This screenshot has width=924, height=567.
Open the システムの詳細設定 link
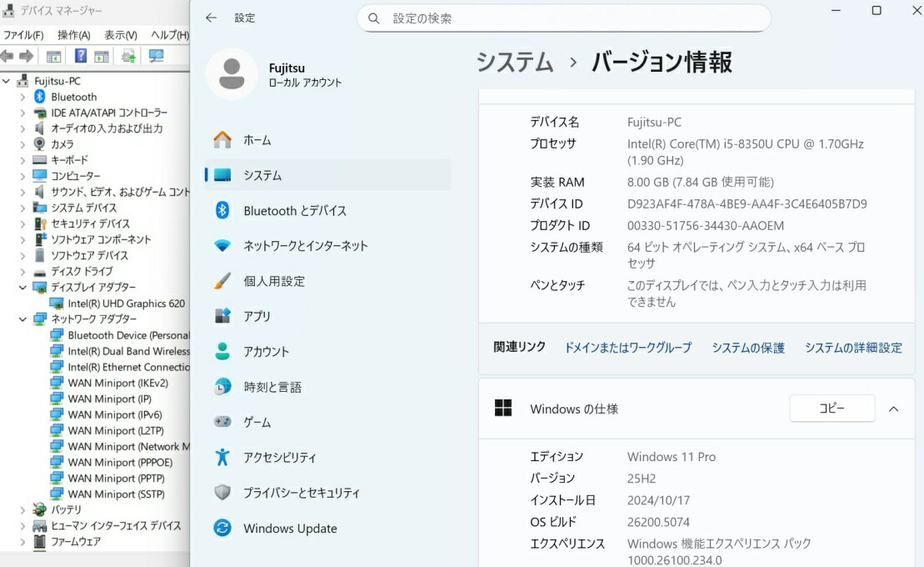coord(853,348)
